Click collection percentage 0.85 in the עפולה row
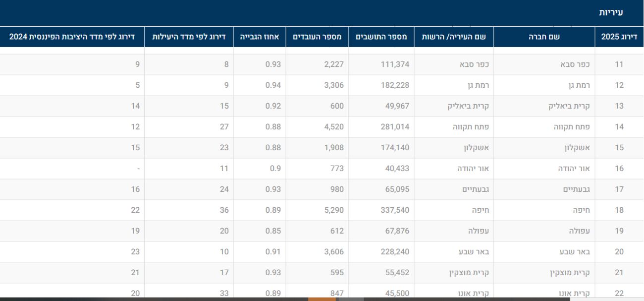The image size is (644, 301). tap(272, 231)
